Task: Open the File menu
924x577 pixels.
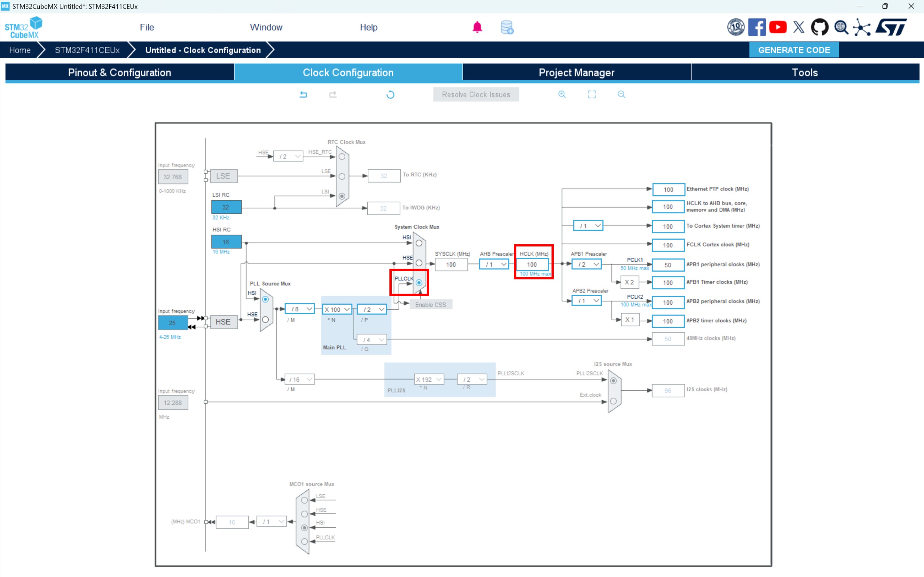Action: [x=146, y=27]
